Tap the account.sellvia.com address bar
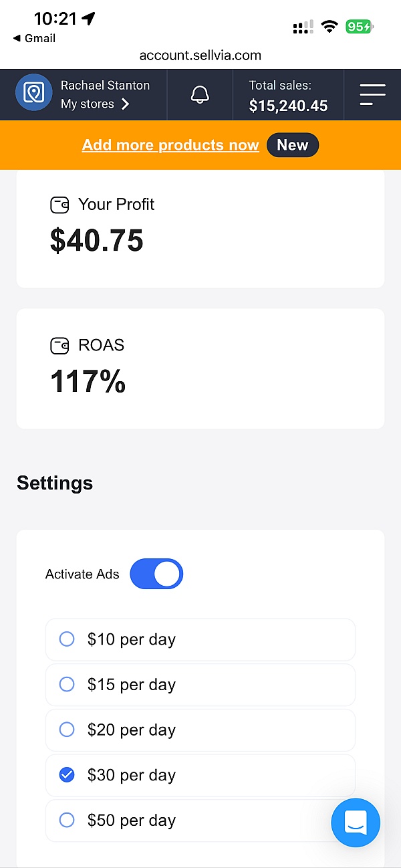 tap(200, 56)
